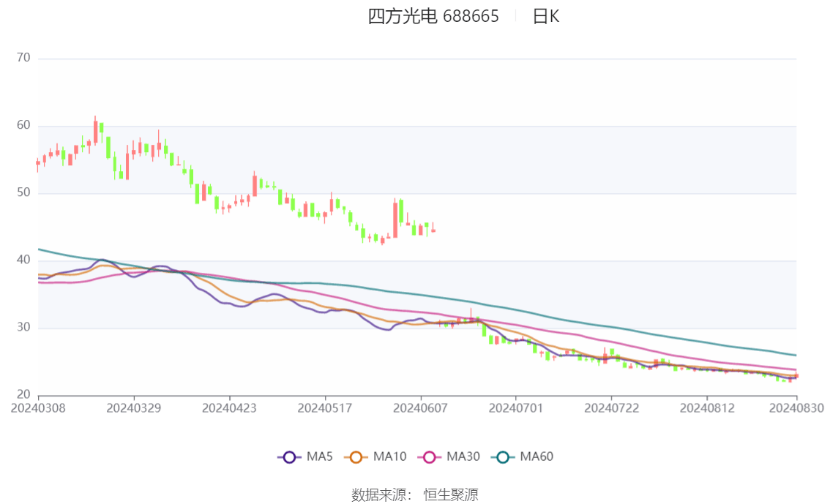Click the MA60 line's left starting point
This screenshot has height=504, width=830.
coord(40,249)
